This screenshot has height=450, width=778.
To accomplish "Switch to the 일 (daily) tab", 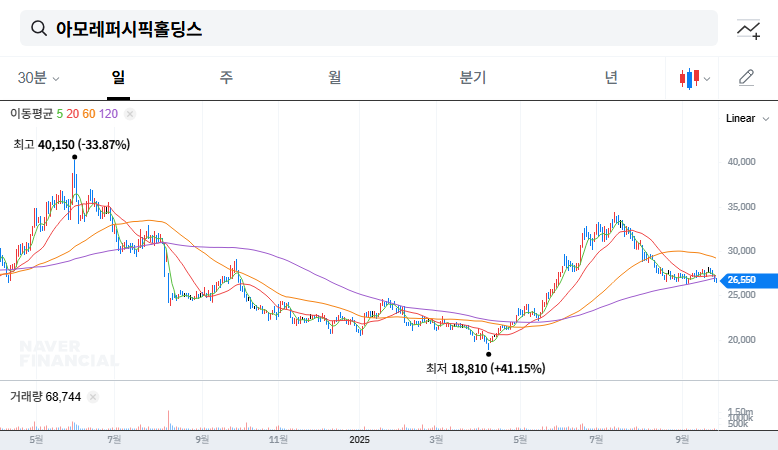I will click(x=118, y=77).
